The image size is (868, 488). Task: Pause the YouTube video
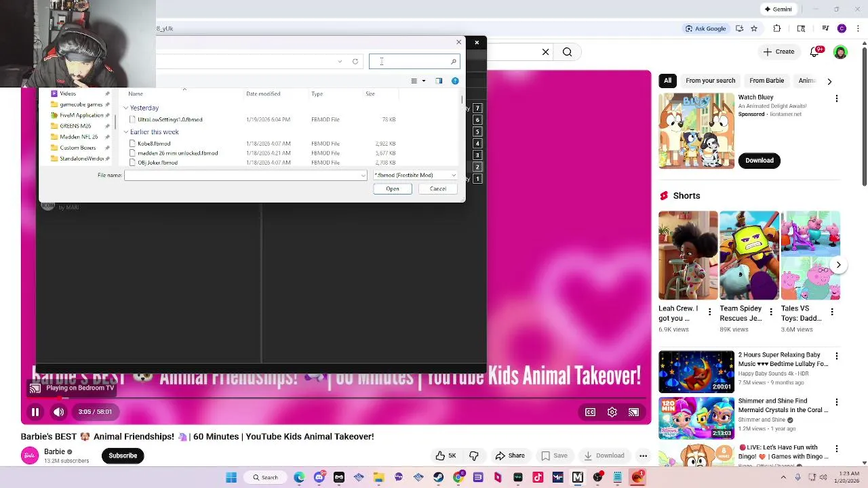[x=35, y=411]
